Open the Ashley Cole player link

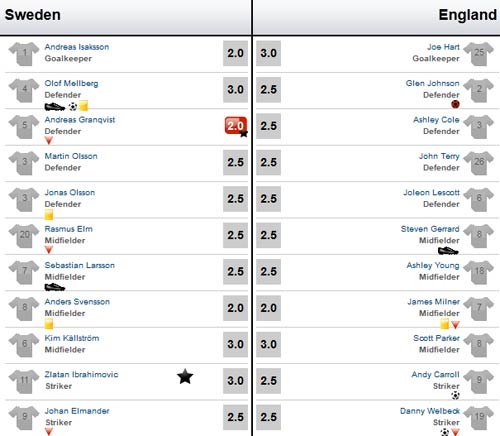point(436,120)
